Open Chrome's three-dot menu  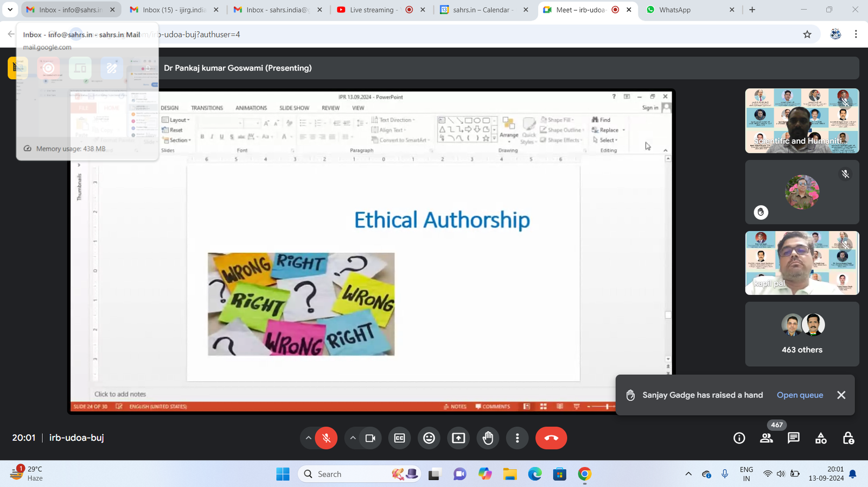click(856, 34)
